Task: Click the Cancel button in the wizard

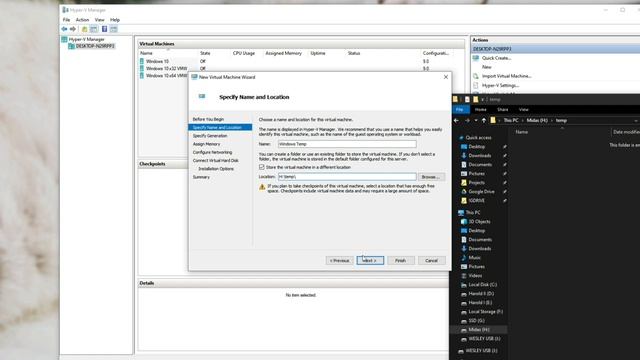Action: pos(431,260)
